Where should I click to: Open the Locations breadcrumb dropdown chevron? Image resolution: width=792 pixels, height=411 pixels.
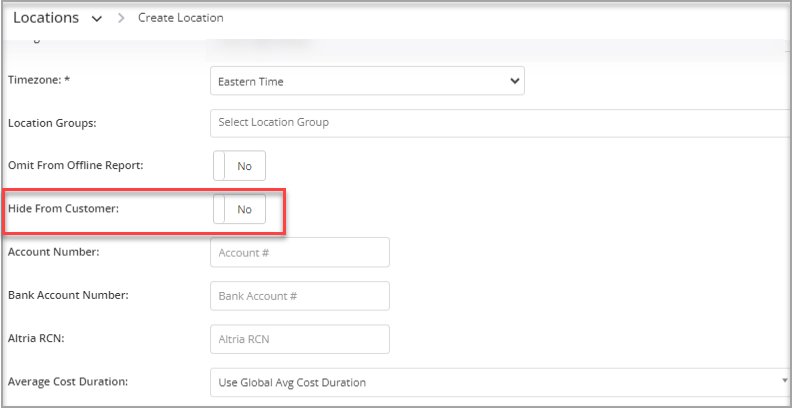(x=96, y=19)
